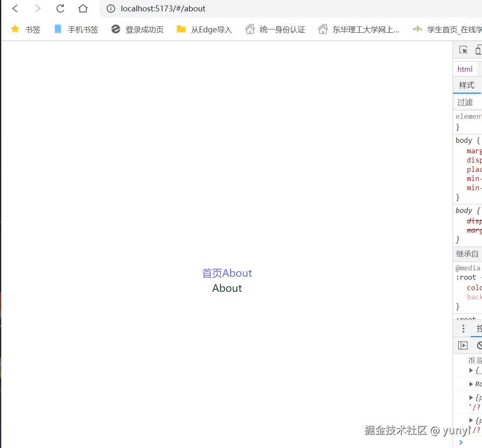Open the 登录成功页 bookmark
482x448 pixels.
point(138,29)
